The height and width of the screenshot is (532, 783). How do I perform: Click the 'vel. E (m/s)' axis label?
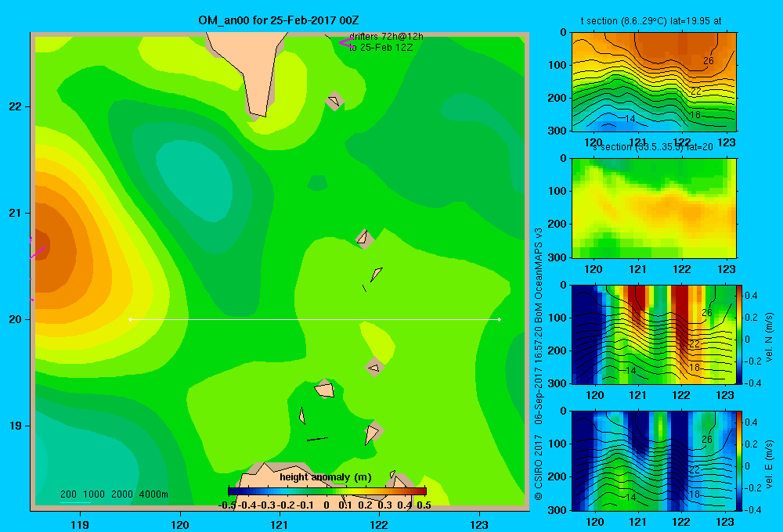pos(769,464)
